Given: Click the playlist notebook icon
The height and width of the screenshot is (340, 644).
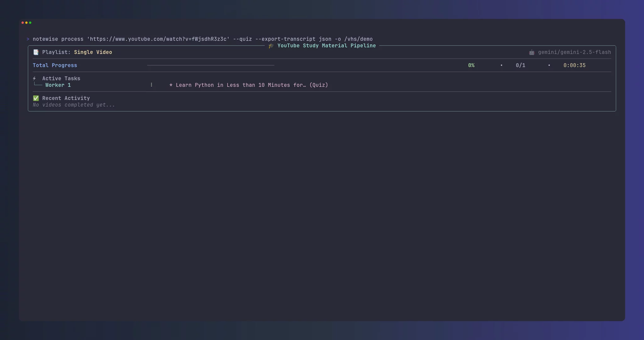Looking at the screenshot, I should pos(36,52).
